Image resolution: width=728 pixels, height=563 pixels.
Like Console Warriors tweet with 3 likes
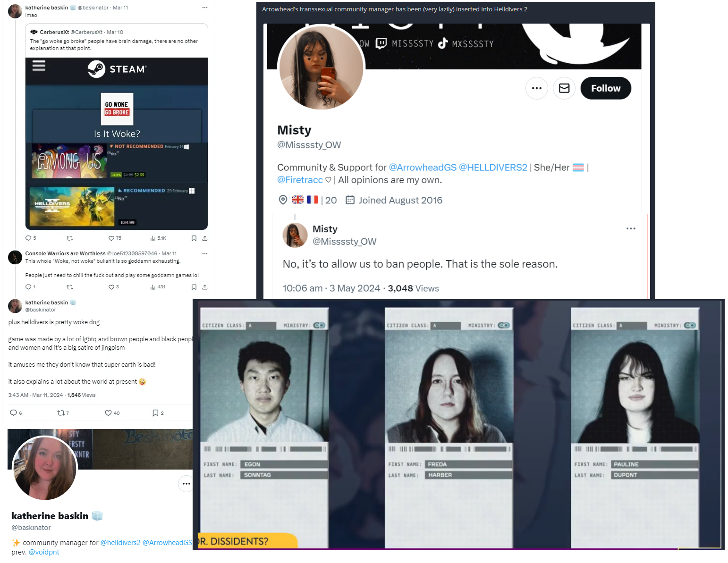click(x=111, y=287)
